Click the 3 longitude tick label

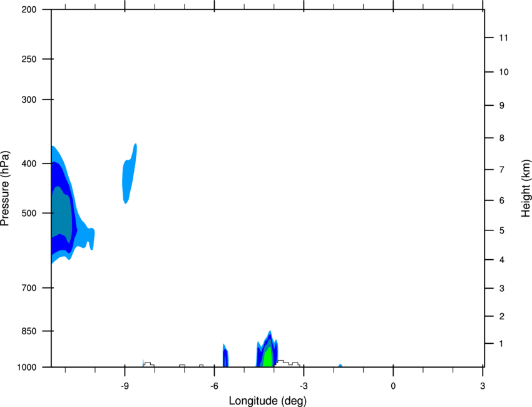pyautogui.click(x=483, y=386)
